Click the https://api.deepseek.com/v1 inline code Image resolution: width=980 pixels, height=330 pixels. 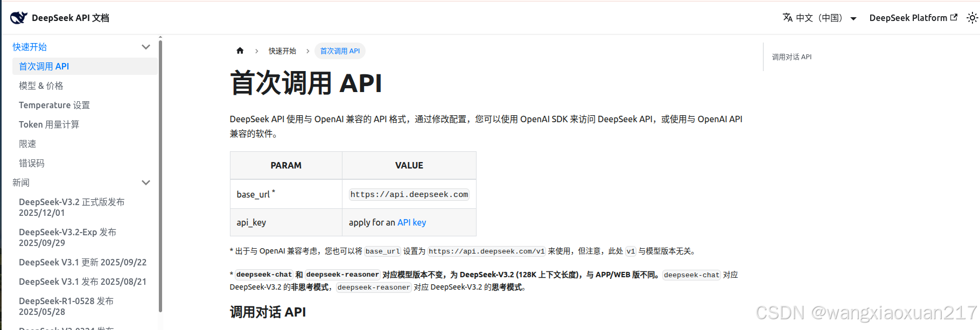click(x=487, y=251)
